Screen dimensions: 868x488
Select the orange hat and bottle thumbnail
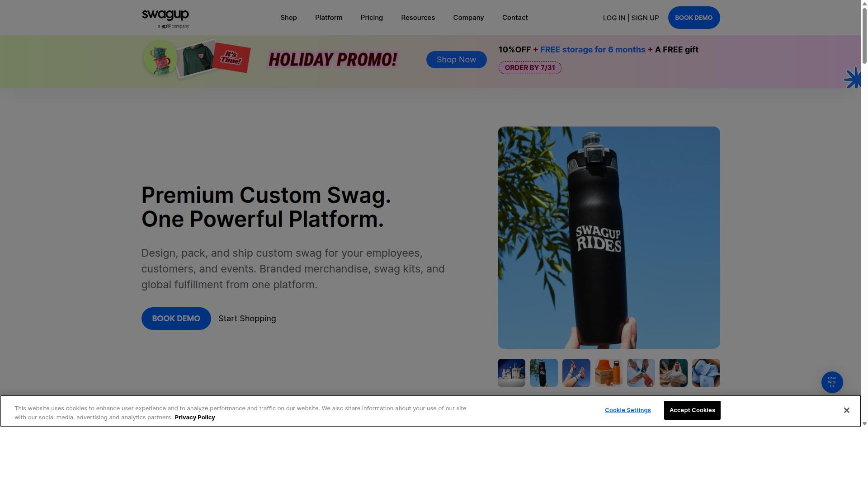(609, 373)
